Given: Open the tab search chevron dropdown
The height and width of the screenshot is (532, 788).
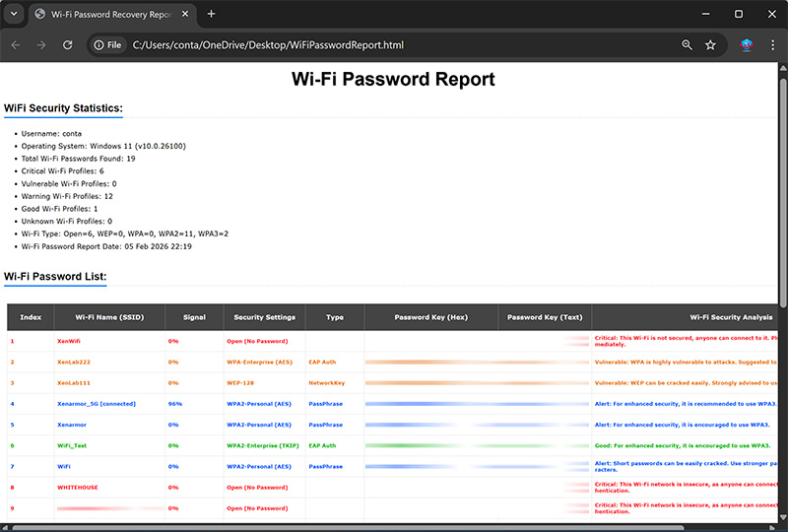Looking at the screenshot, I should (14, 14).
